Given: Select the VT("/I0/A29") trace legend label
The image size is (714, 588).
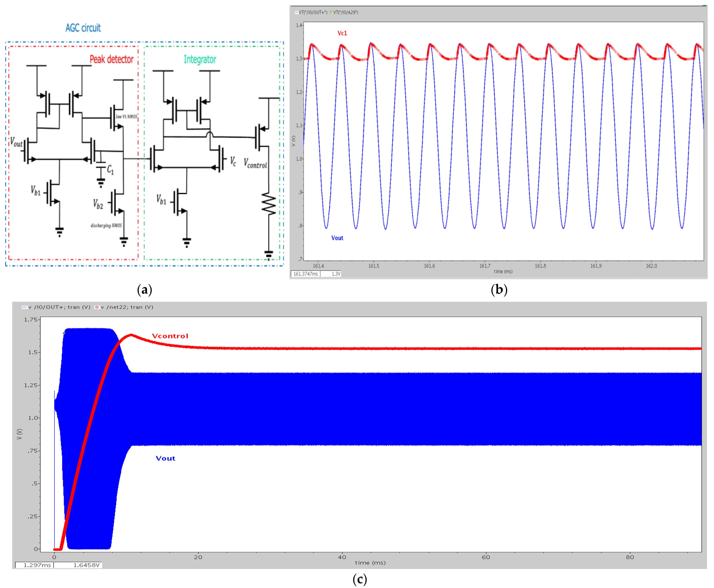Looking at the screenshot, I should click(x=346, y=13).
